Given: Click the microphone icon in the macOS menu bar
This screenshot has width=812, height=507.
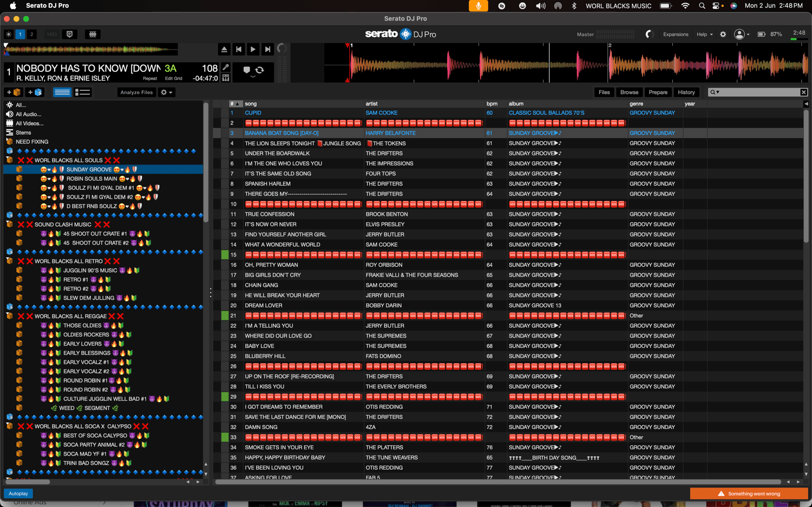Looking at the screenshot, I should [x=478, y=5].
